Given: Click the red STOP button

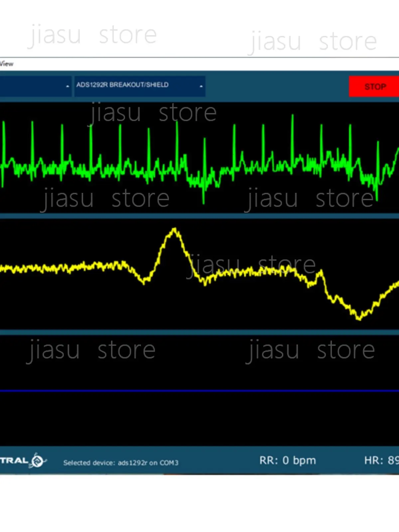Looking at the screenshot, I should click(374, 86).
